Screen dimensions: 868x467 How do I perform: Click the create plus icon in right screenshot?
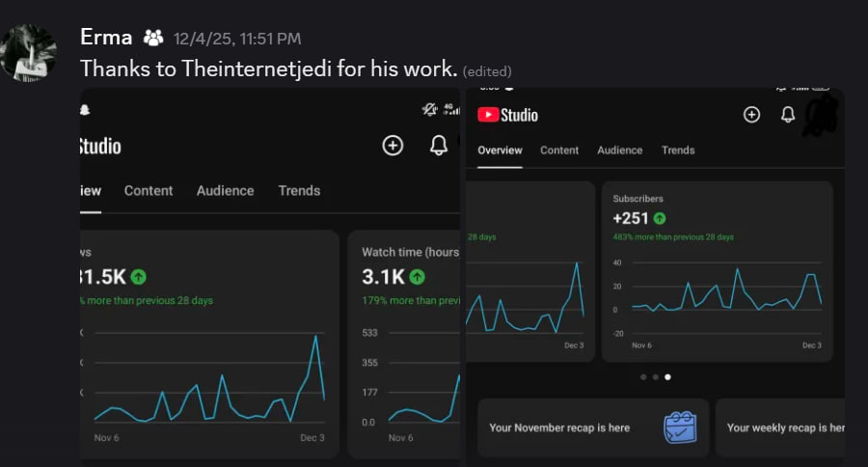[752, 115]
